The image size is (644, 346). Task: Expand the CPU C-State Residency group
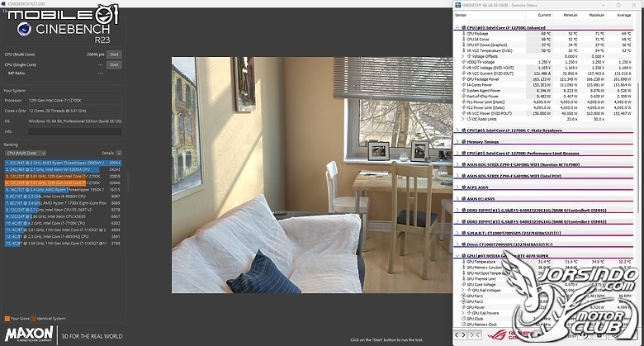click(457, 130)
